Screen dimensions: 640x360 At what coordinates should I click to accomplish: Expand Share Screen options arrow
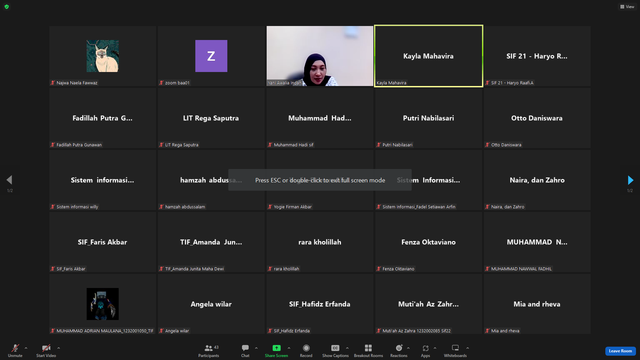289,348
